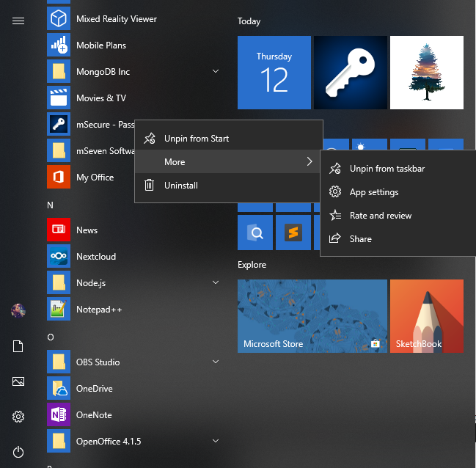Open Mobile Plans app icon
Viewport: 476px width, 468px height.
pos(59,45)
